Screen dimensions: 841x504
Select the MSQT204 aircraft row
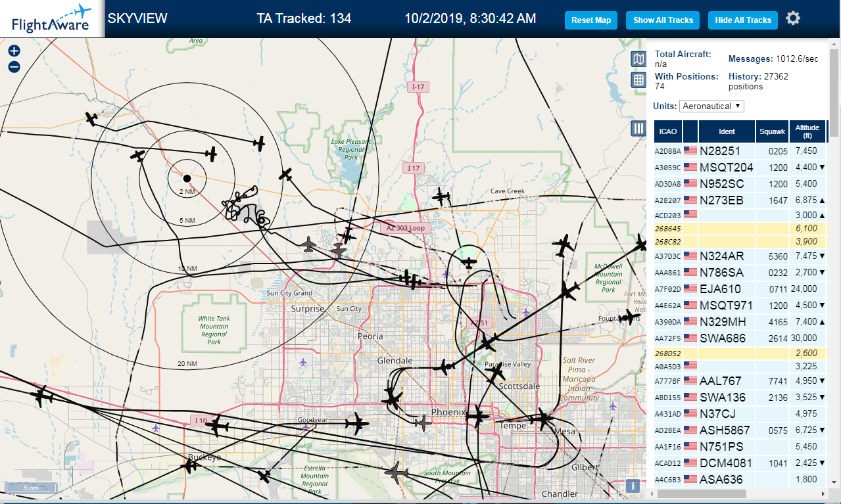(x=740, y=167)
